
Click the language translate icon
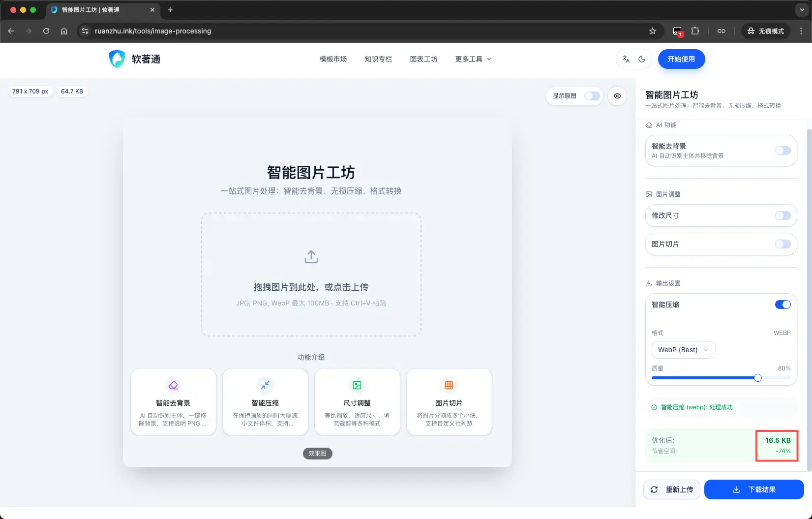click(626, 59)
